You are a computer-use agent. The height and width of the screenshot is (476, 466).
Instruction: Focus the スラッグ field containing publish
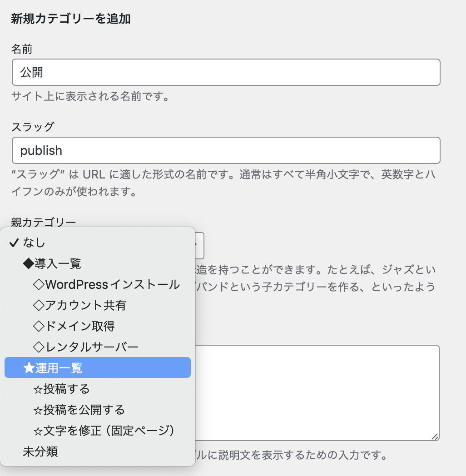(x=226, y=150)
